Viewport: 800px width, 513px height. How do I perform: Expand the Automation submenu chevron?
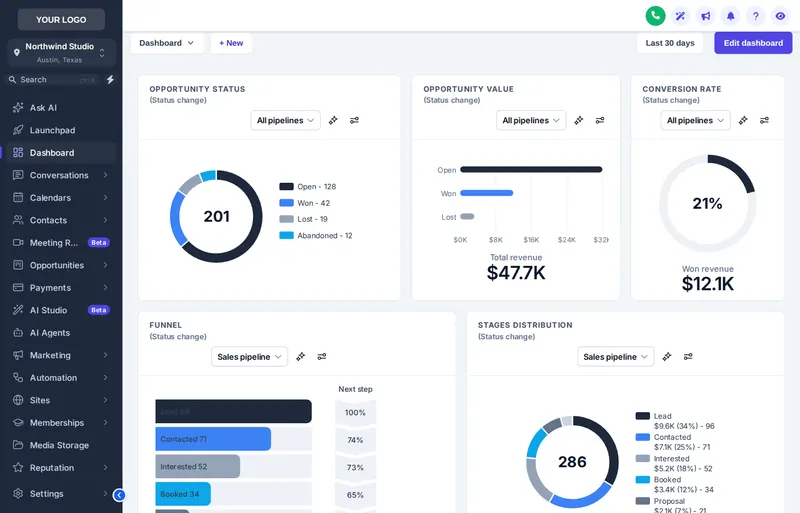click(105, 377)
